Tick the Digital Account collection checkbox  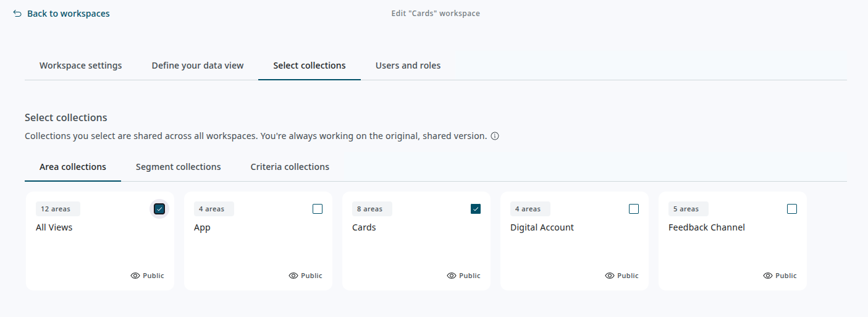(634, 209)
